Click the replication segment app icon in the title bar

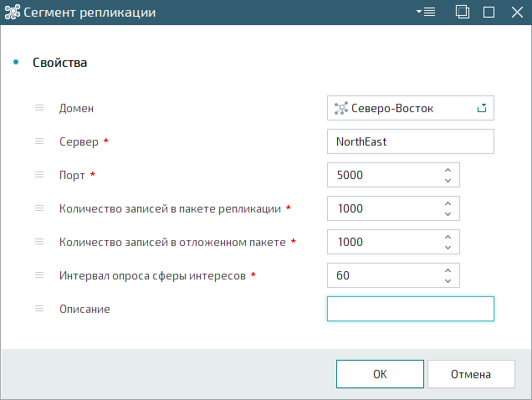[13, 13]
